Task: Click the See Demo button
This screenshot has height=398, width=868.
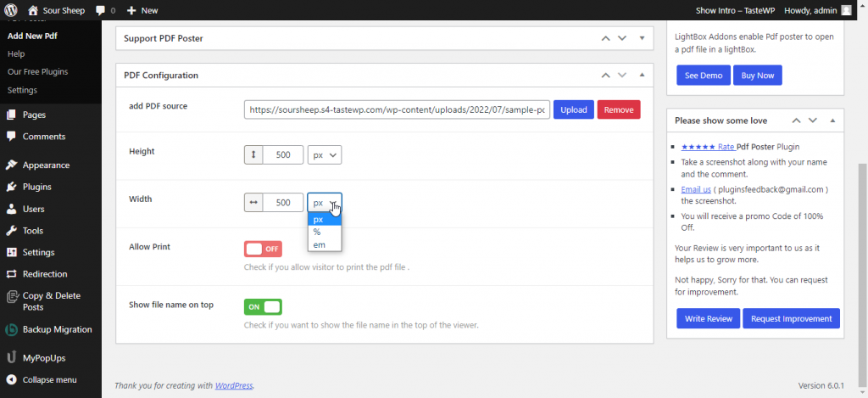Action: (703, 76)
